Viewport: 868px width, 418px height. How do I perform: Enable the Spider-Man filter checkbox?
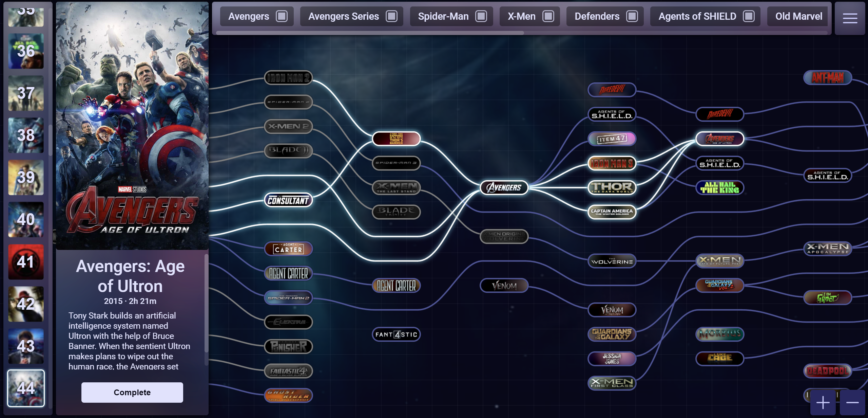481,16
